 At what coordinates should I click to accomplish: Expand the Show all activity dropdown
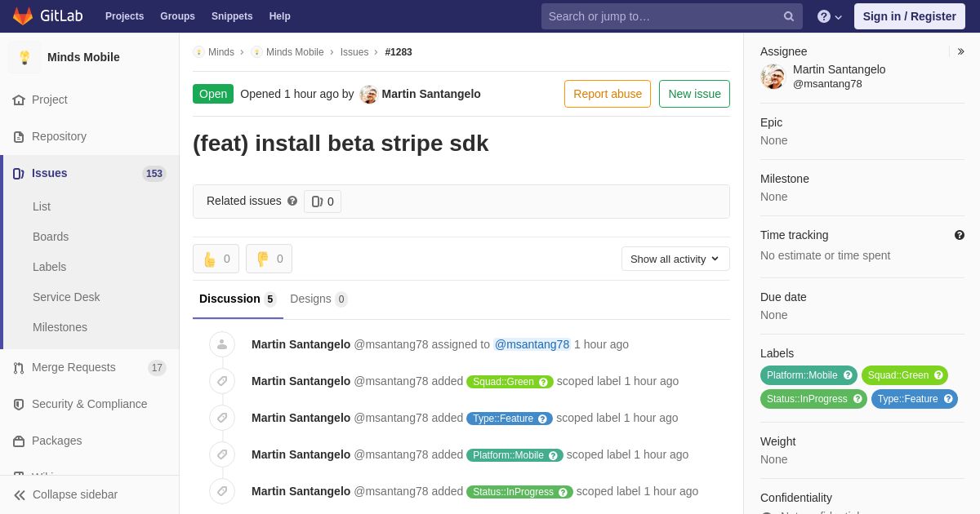click(675, 259)
